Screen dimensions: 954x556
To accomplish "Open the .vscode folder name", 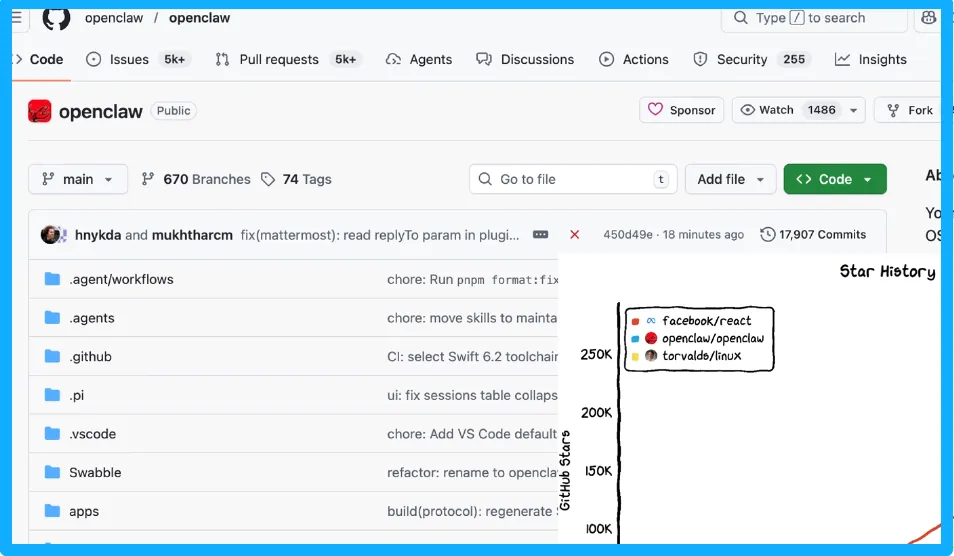I will pos(92,434).
